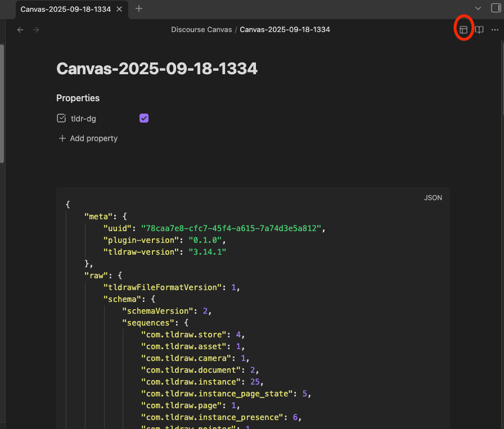Switch to reading view using the book icon
This screenshot has width=504, height=429.
[479, 30]
